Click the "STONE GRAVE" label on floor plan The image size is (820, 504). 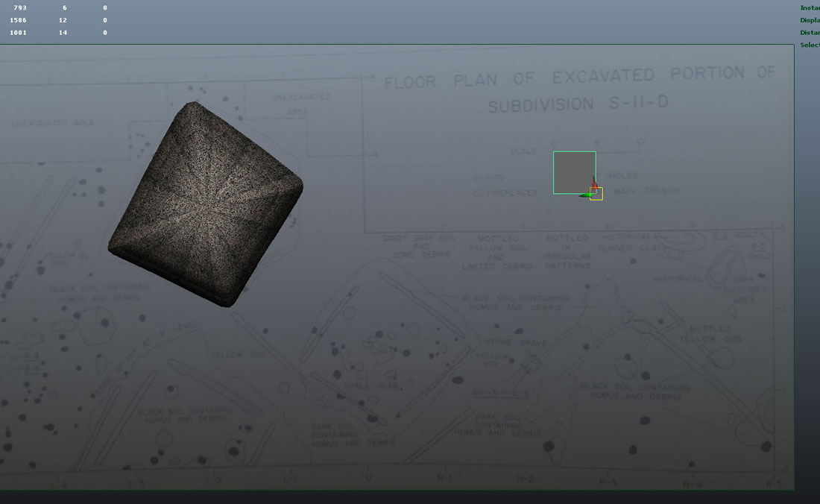516,342
